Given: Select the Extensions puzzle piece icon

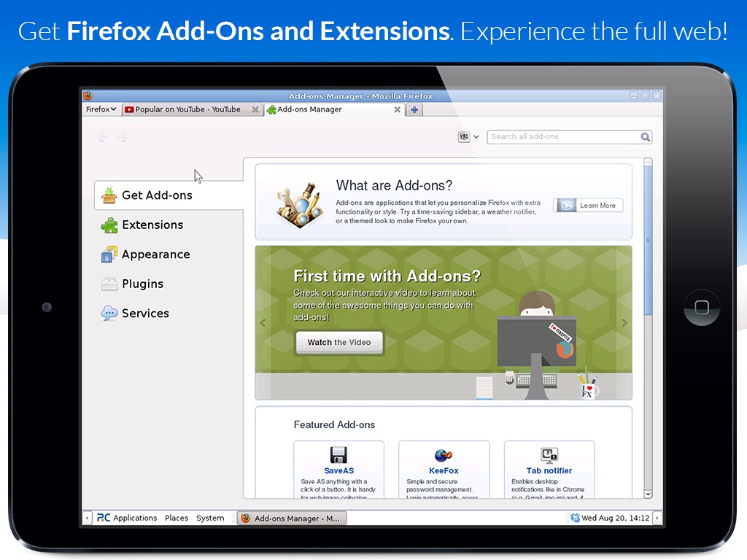Looking at the screenshot, I should (109, 225).
